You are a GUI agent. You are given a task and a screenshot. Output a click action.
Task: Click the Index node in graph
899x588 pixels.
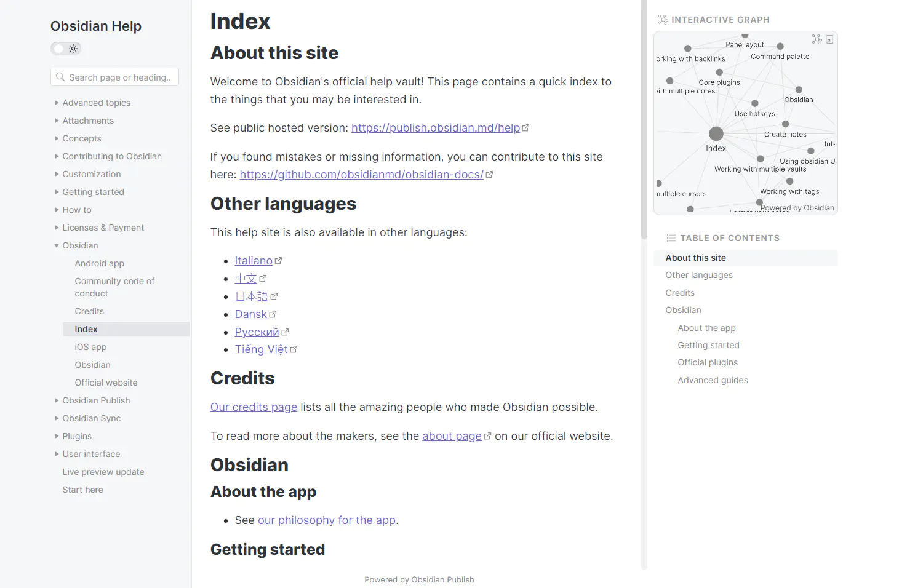(x=716, y=133)
